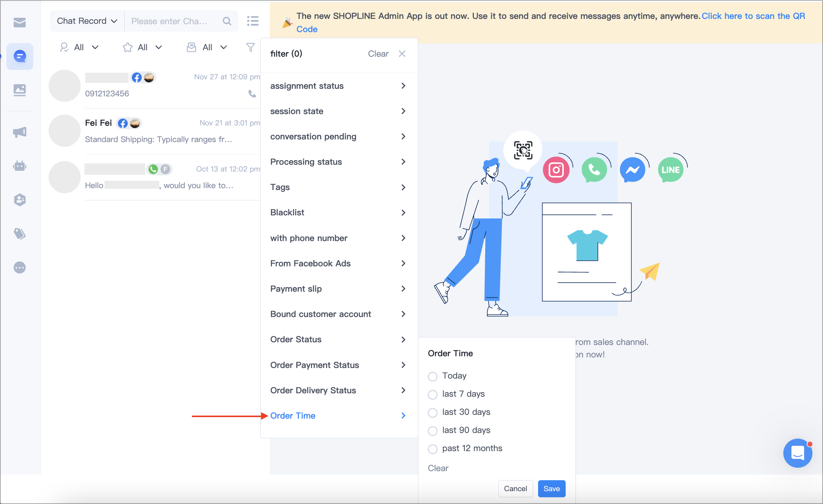This screenshot has width=823, height=504.
Task: Open the megaphone broadcast sidebar icon
Action: tap(20, 132)
